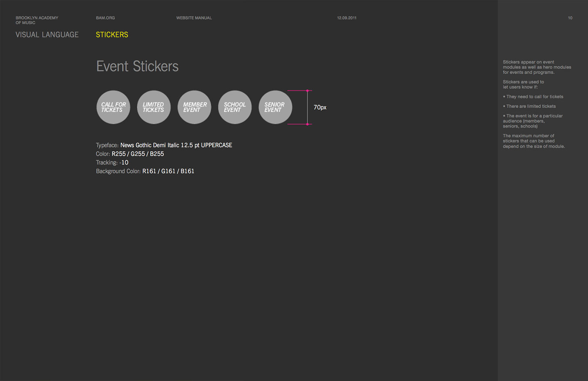Select the Senior Event sticker
This screenshot has height=381, width=588.
275,107
